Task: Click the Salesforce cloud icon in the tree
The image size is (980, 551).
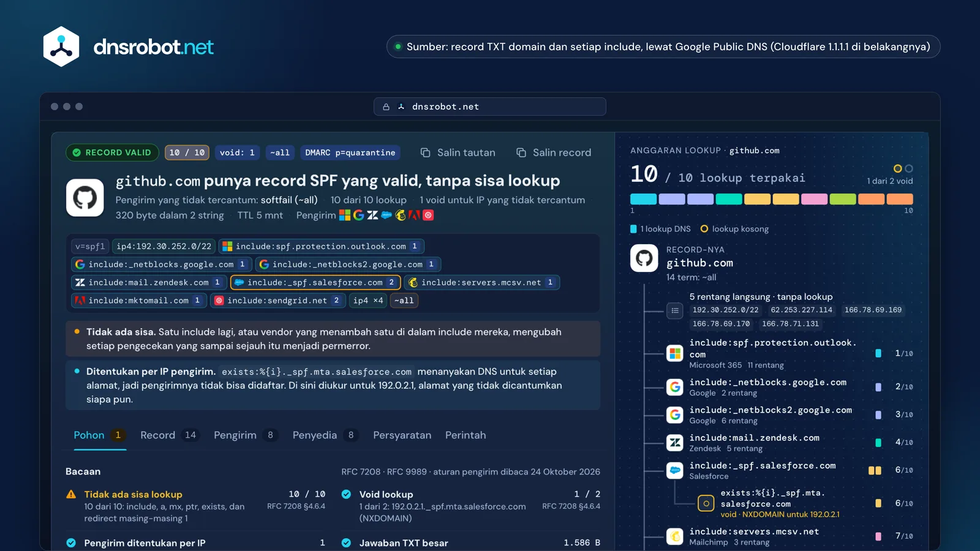Action: (x=674, y=470)
